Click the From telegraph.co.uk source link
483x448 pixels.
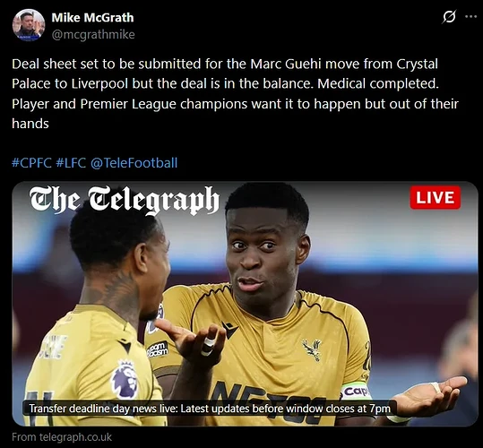(62, 437)
